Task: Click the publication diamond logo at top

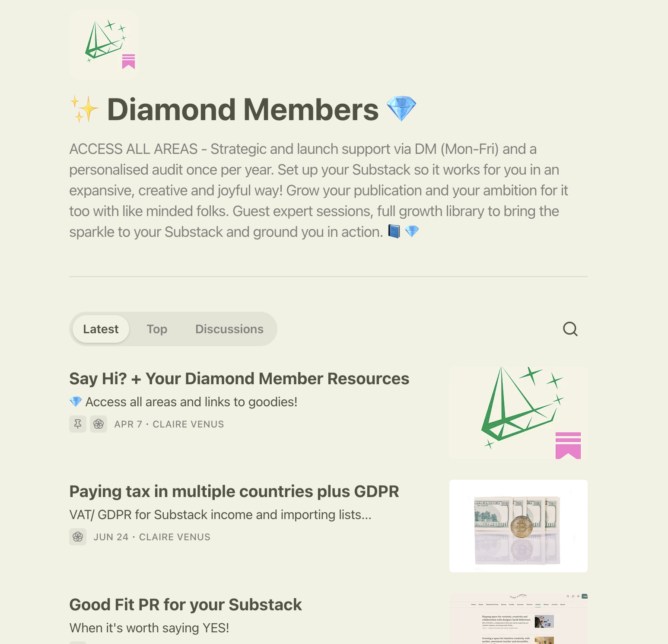Action: pyautogui.click(x=104, y=44)
